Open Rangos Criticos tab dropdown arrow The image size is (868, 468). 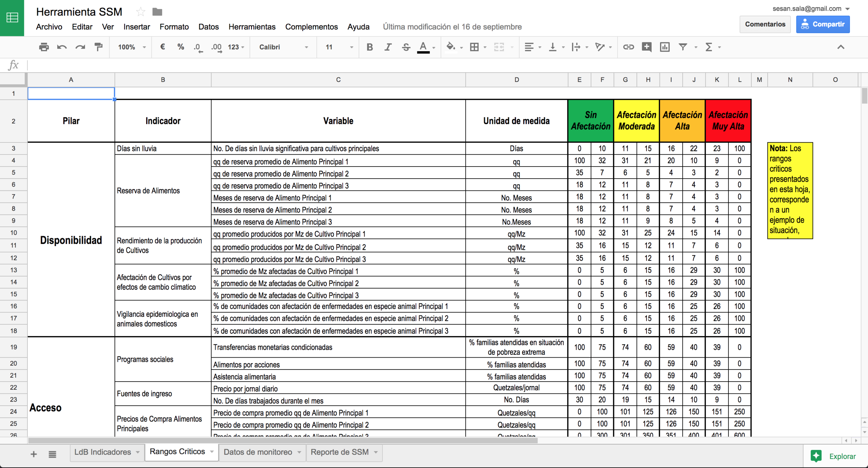[x=212, y=452]
